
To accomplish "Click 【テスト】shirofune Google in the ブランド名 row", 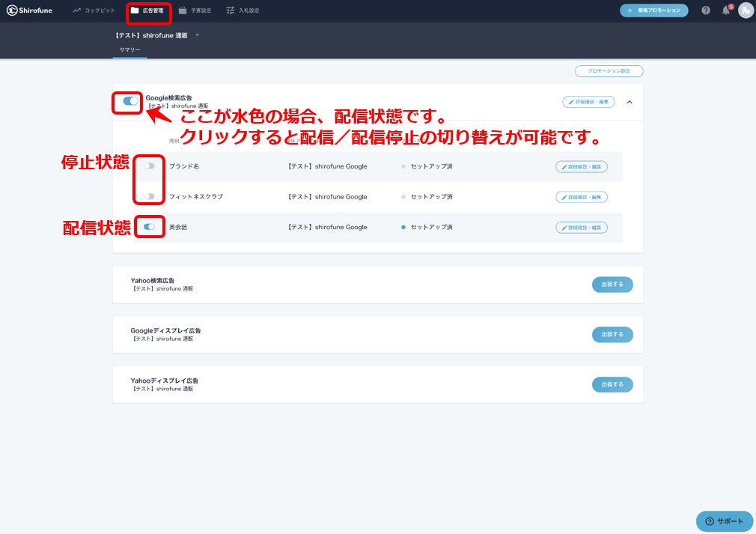I will click(327, 166).
